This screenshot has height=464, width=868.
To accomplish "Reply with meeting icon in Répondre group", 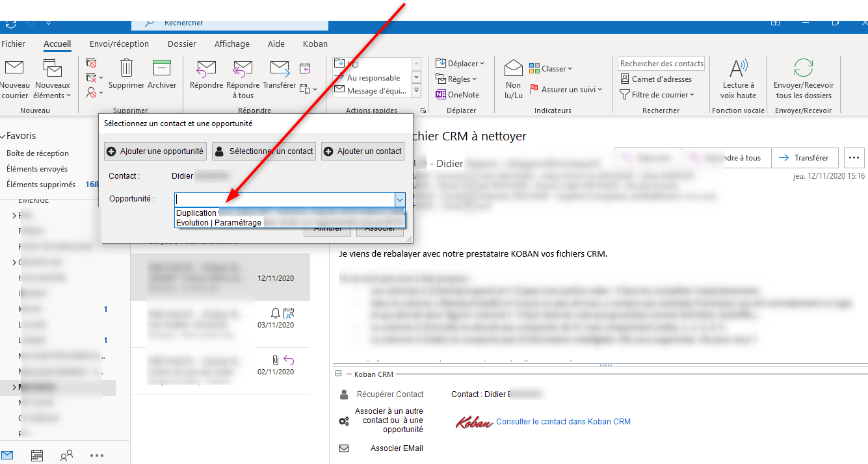I will (305, 68).
